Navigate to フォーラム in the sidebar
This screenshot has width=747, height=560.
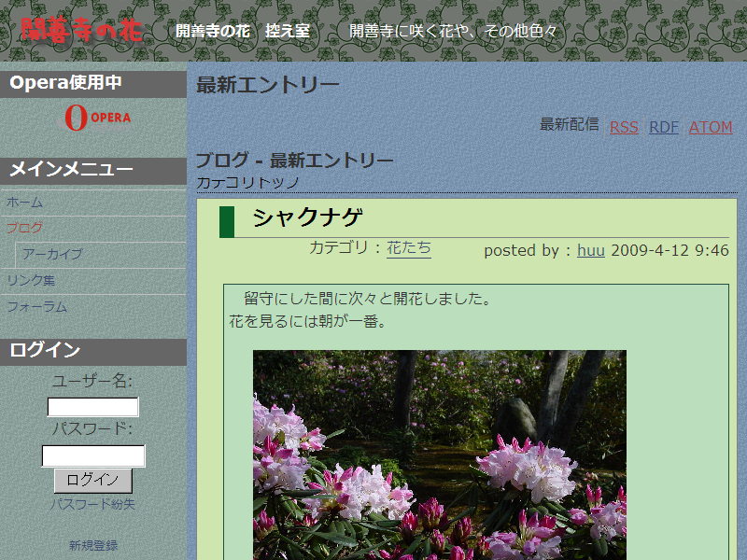[37, 306]
